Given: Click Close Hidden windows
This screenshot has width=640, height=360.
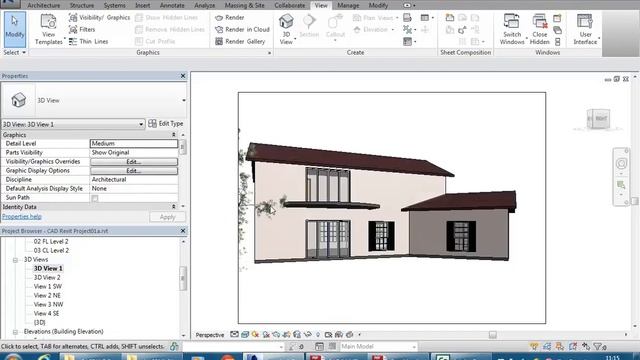Looking at the screenshot, I should tap(540, 29).
